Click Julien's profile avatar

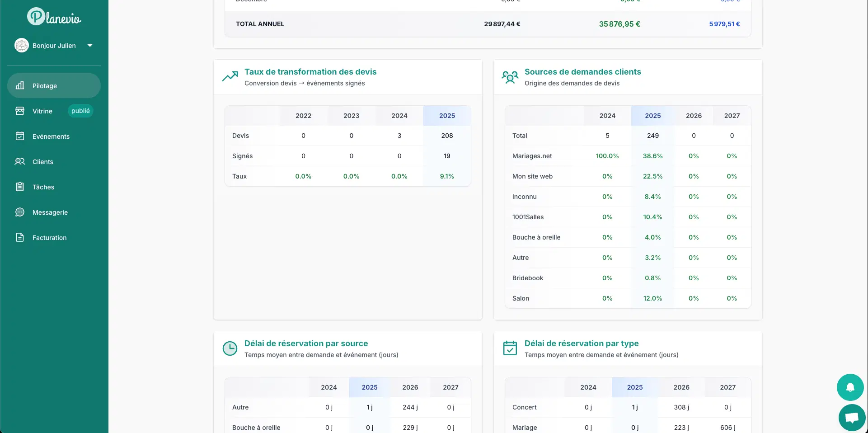click(22, 45)
